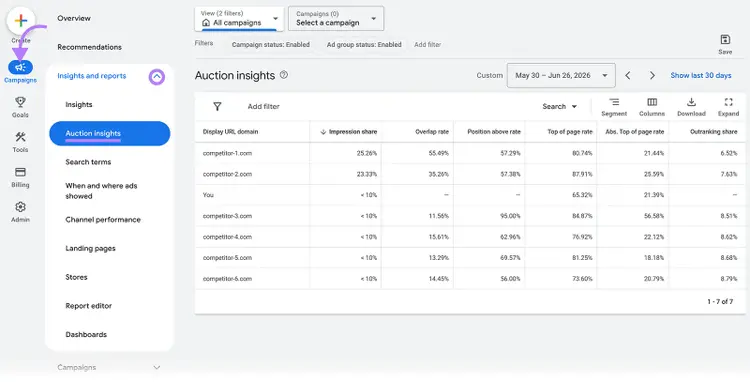Go to previous date range arrow
Image resolution: width=750 pixels, height=382 pixels.
(x=628, y=76)
